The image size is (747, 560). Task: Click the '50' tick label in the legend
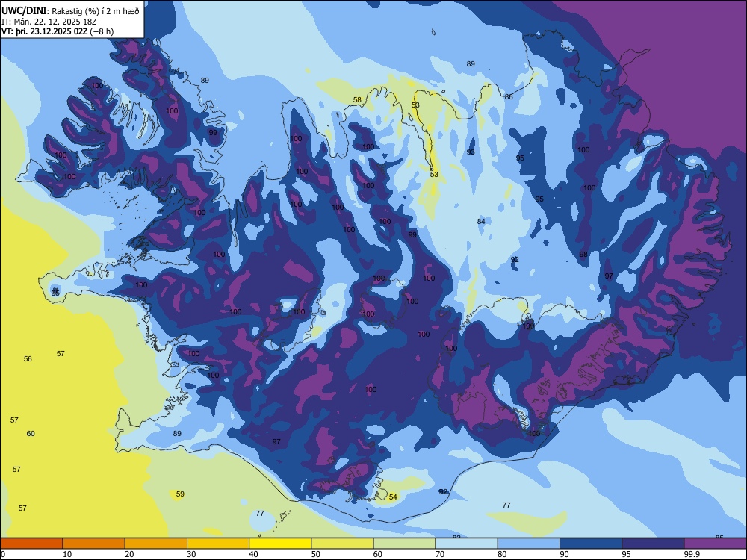tap(315, 554)
